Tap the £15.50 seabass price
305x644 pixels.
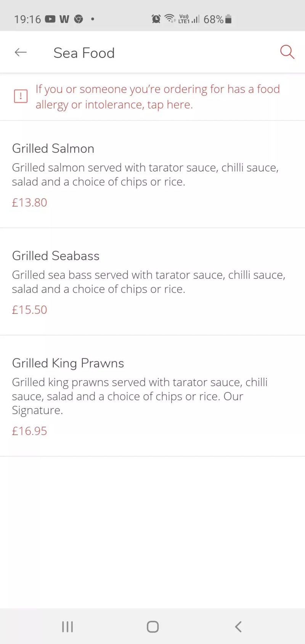[29, 310]
